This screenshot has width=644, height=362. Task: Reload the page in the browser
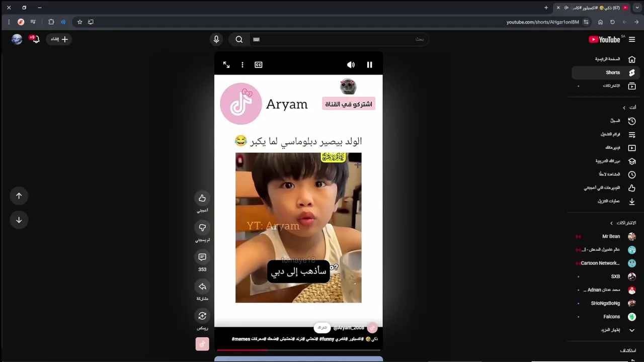pyautogui.click(x=612, y=22)
